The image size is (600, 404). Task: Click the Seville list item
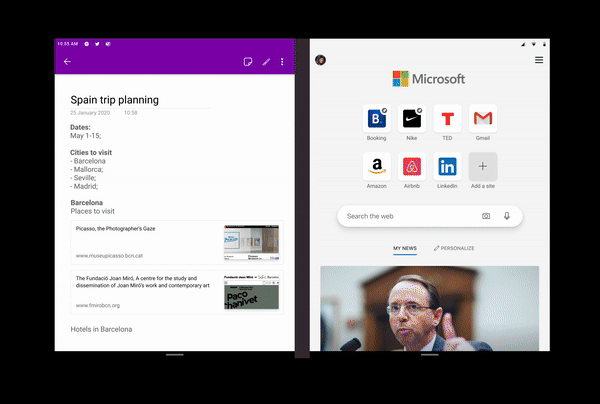[83, 178]
